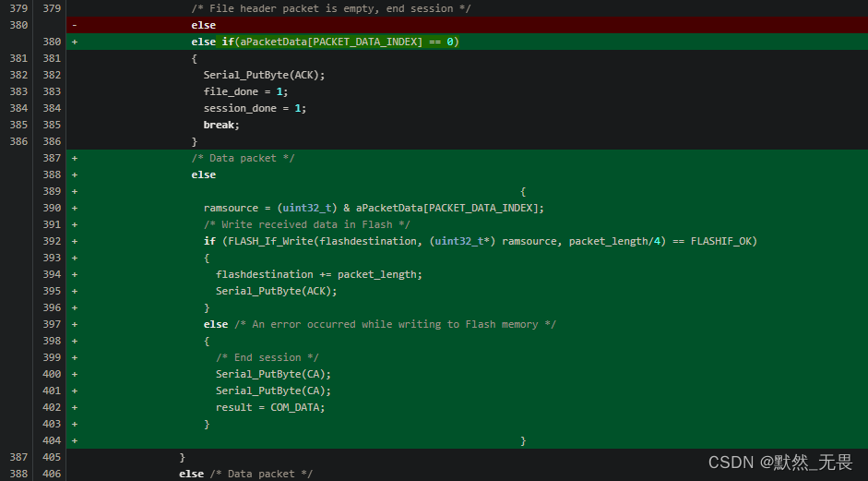Select the 'Serial_PutByte(ACK);' text on line 382

(x=264, y=75)
